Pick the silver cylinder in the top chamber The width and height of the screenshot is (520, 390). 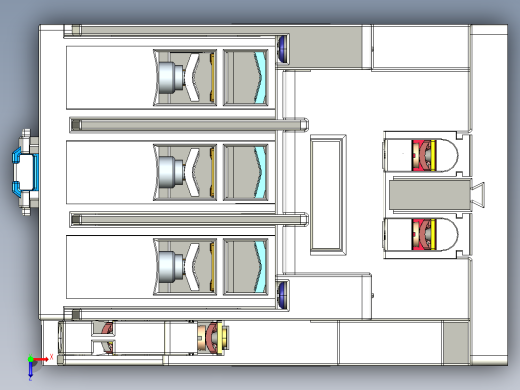click(x=171, y=78)
